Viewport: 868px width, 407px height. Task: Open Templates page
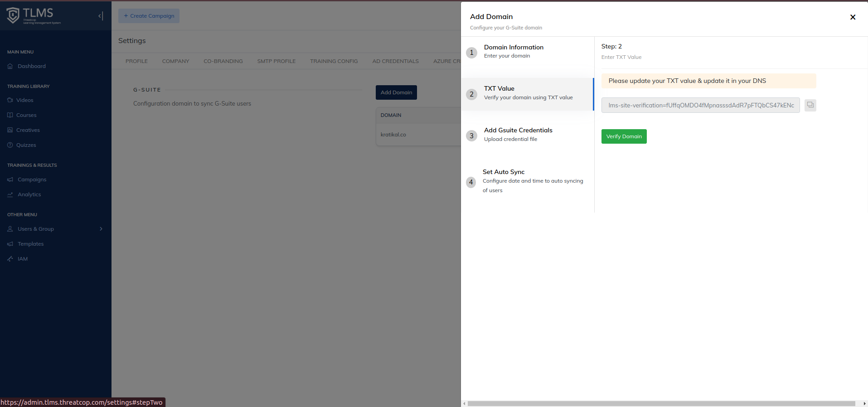click(31, 244)
